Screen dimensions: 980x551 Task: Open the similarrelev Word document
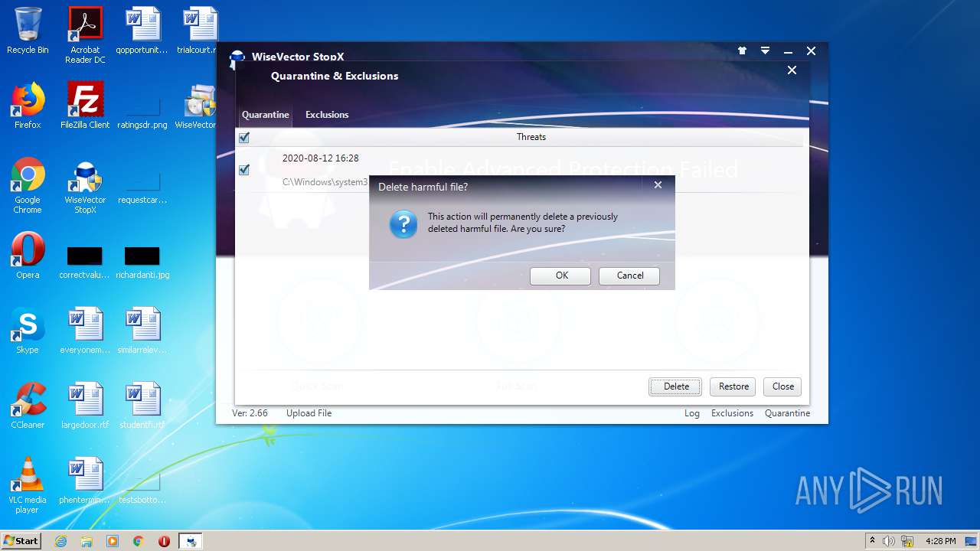142,331
